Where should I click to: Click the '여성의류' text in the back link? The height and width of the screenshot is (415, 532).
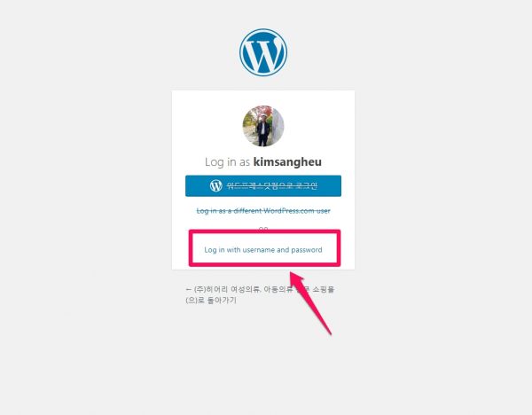(x=246, y=289)
